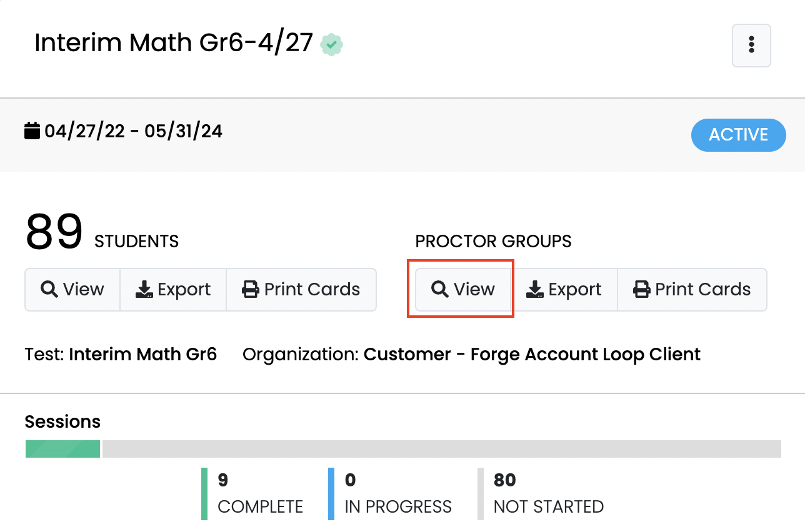The width and height of the screenshot is (805, 532).
Task: Print cards for students
Action: (301, 289)
